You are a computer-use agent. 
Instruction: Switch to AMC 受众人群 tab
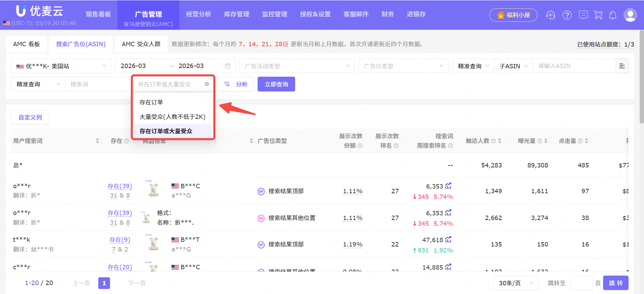141,44
